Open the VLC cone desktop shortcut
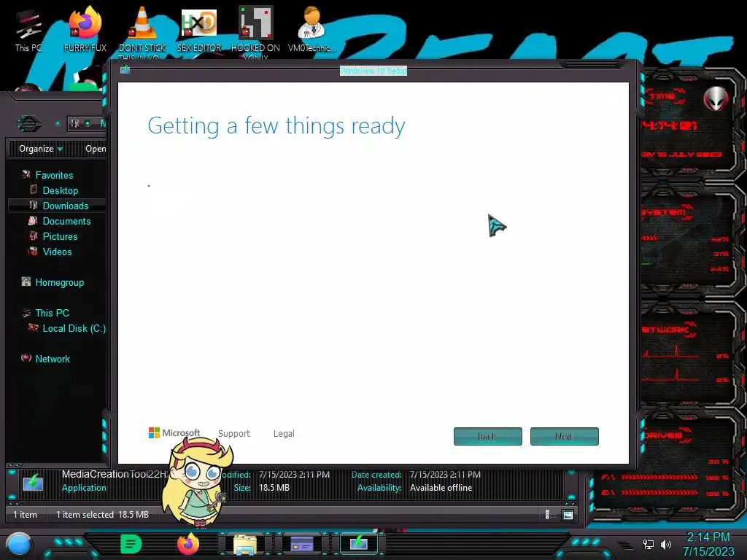The height and width of the screenshot is (560, 747). (x=142, y=31)
